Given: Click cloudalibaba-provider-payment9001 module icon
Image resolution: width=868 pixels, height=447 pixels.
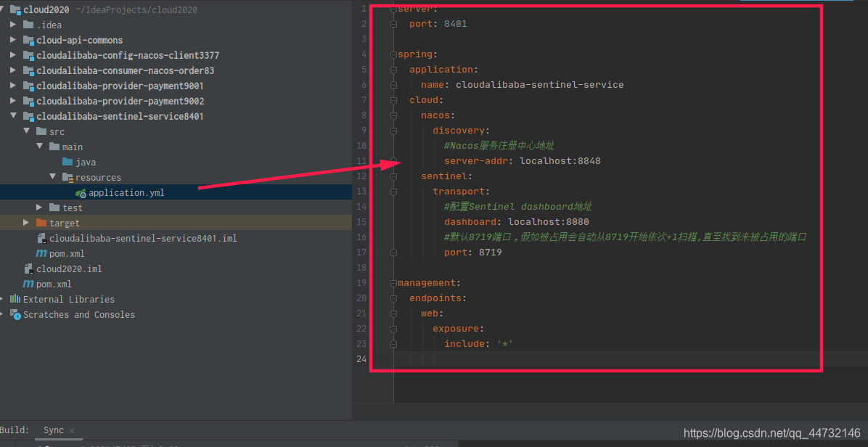Looking at the screenshot, I should tap(28, 86).
